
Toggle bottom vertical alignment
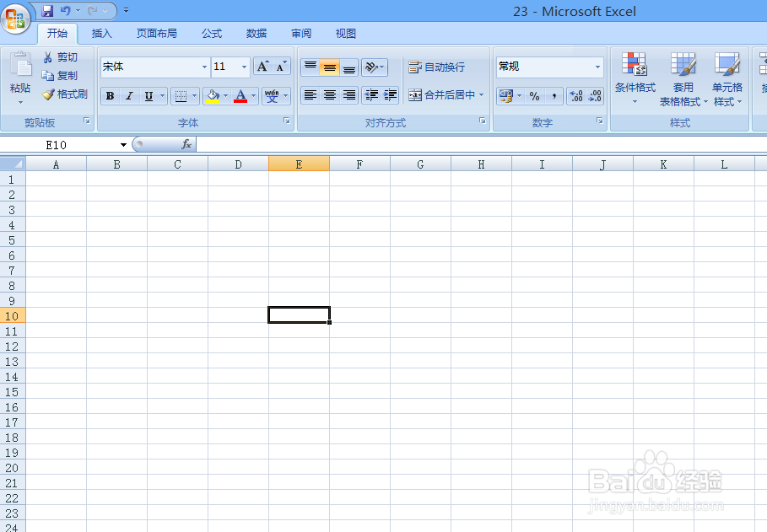(x=348, y=67)
